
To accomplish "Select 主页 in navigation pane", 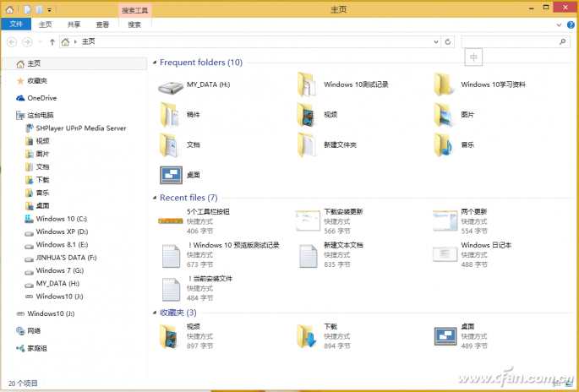I will point(74,63).
